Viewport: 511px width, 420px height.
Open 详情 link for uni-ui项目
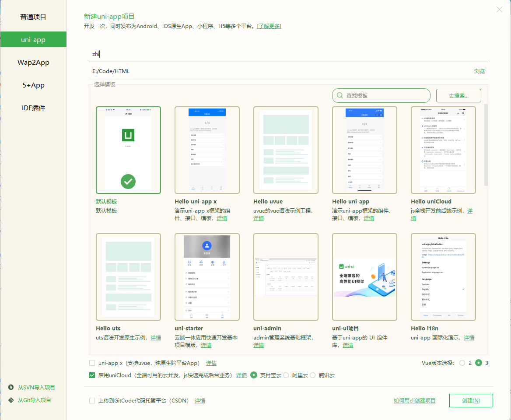[x=348, y=345]
